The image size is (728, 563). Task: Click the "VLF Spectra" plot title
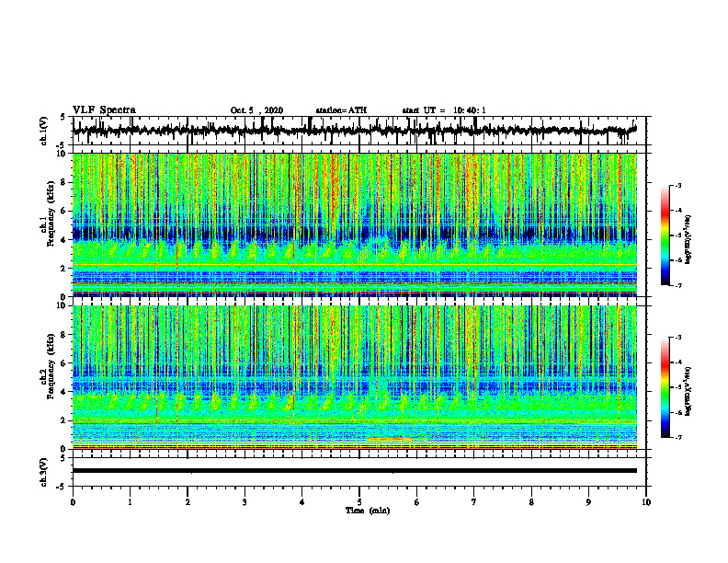click(x=104, y=110)
